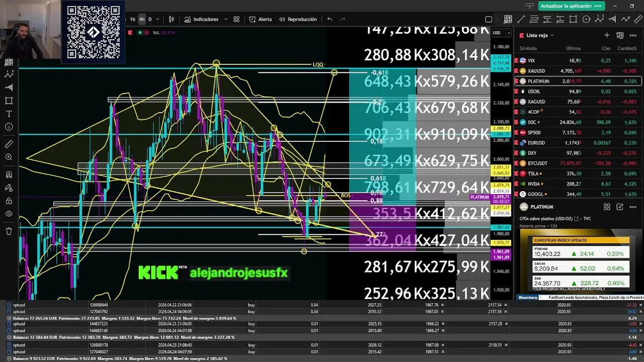Screen dimensions: 644x362
Task: Activate the zoom in magnifier tool
Action: click(x=9, y=157)
